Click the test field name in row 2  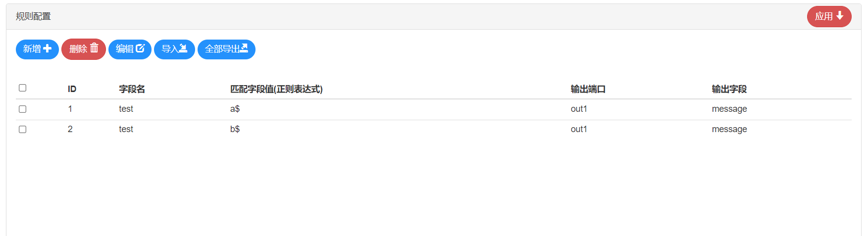(126, 129)
